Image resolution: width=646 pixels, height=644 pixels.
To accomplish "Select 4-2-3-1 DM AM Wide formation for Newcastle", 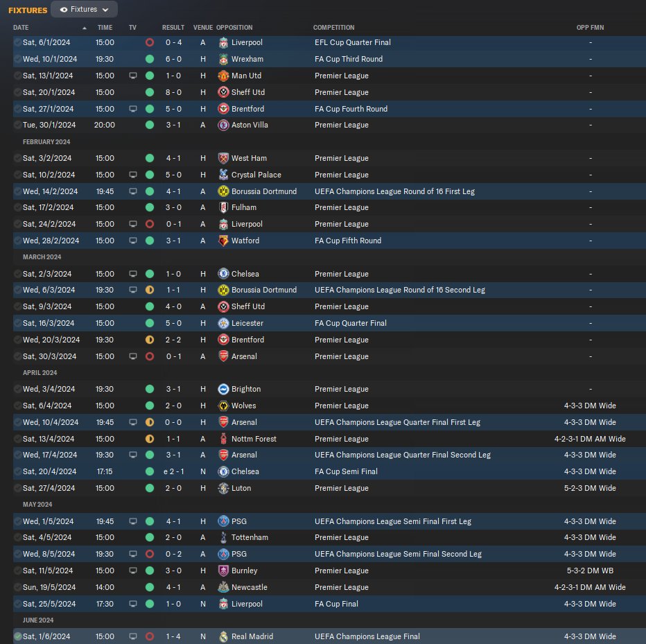I will pos(590,587).
